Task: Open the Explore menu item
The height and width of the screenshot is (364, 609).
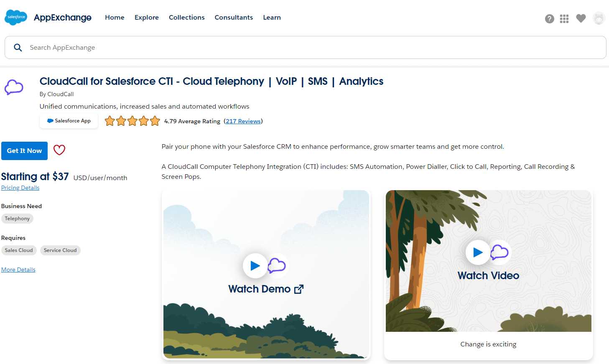Action: tap(146, 18)
